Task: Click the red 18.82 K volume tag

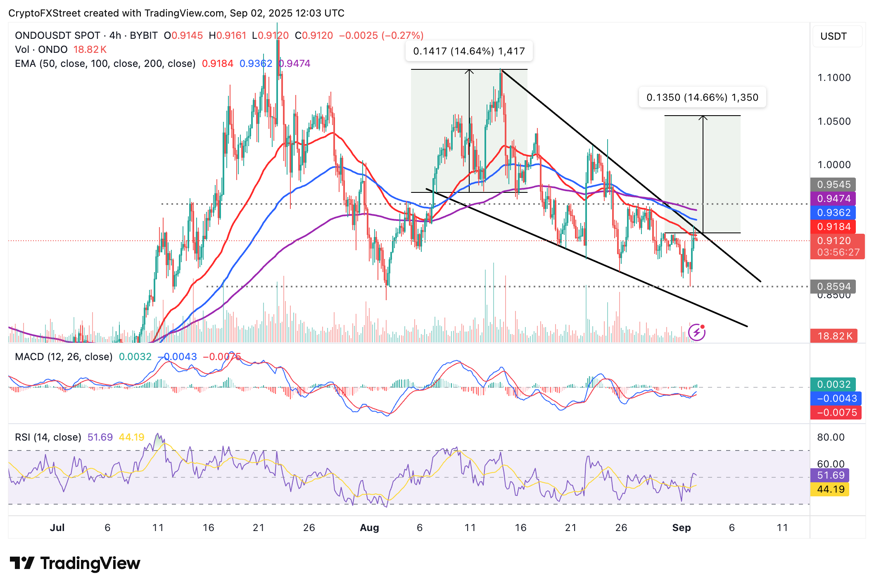Action: point(834,336)
